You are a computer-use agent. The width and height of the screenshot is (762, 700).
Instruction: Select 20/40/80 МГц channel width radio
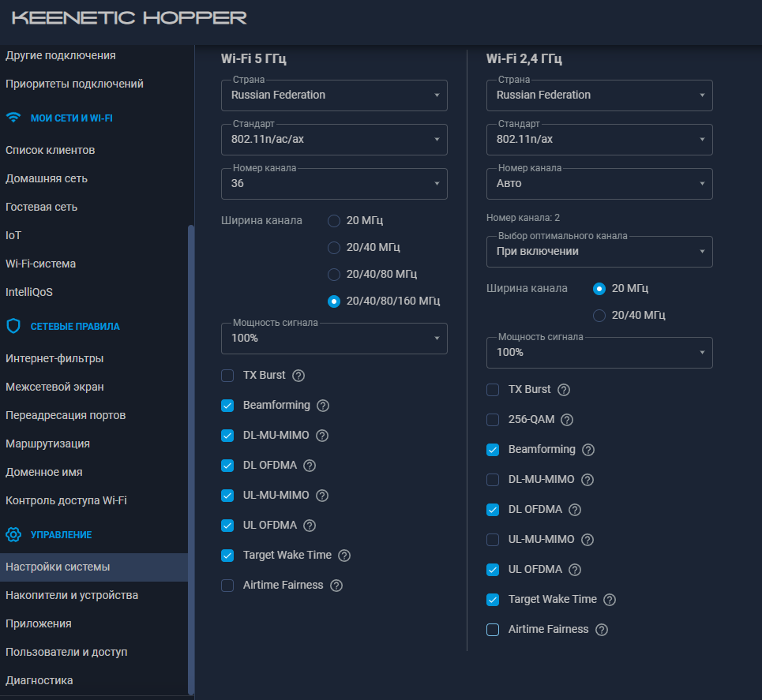click(x=334, y=274)
